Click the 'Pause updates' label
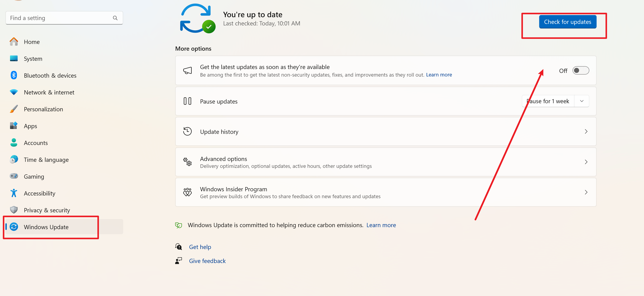Viewport: 644px width, 296px height. pos(219,101)
